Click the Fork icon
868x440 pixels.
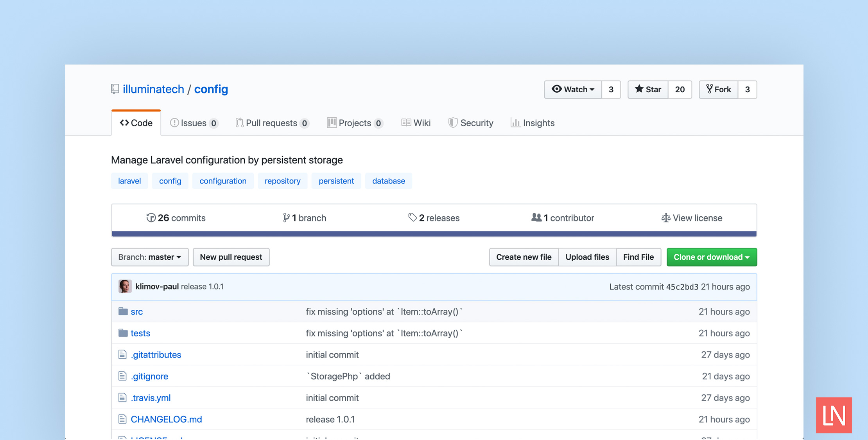(709, 89)
